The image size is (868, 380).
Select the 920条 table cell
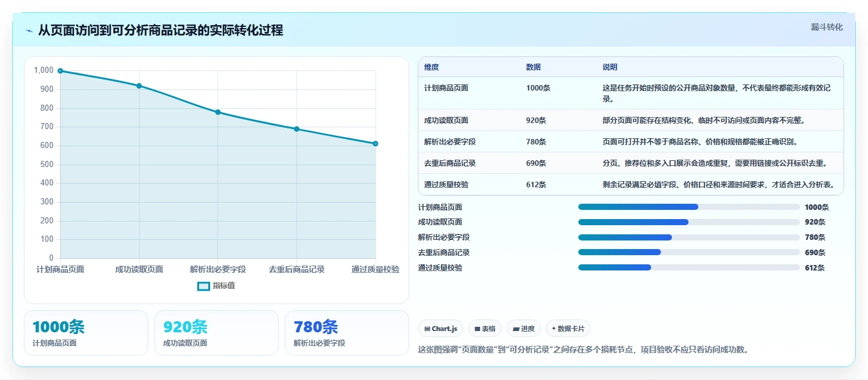click(x=536, y=121)
